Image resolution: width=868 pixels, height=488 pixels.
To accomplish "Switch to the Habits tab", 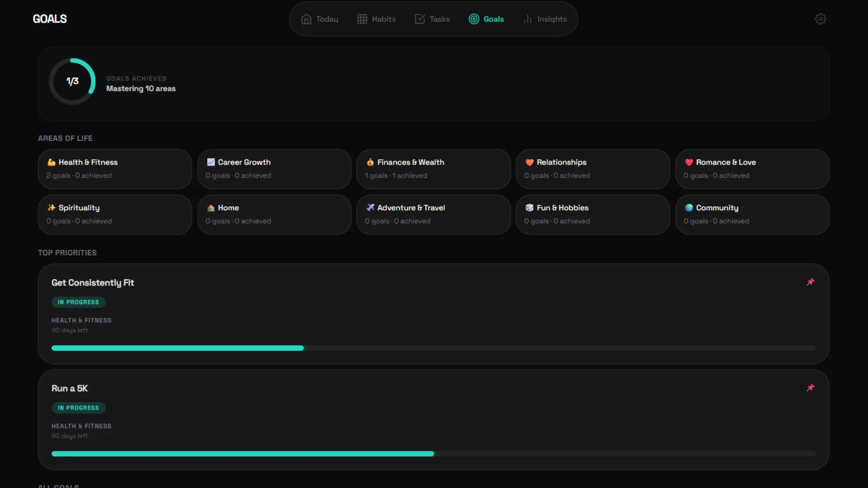I will click(x=377, y=19).
